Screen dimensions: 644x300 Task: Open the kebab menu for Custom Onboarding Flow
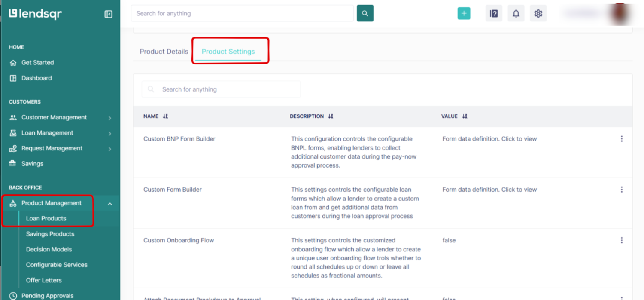tap(621, 240)
